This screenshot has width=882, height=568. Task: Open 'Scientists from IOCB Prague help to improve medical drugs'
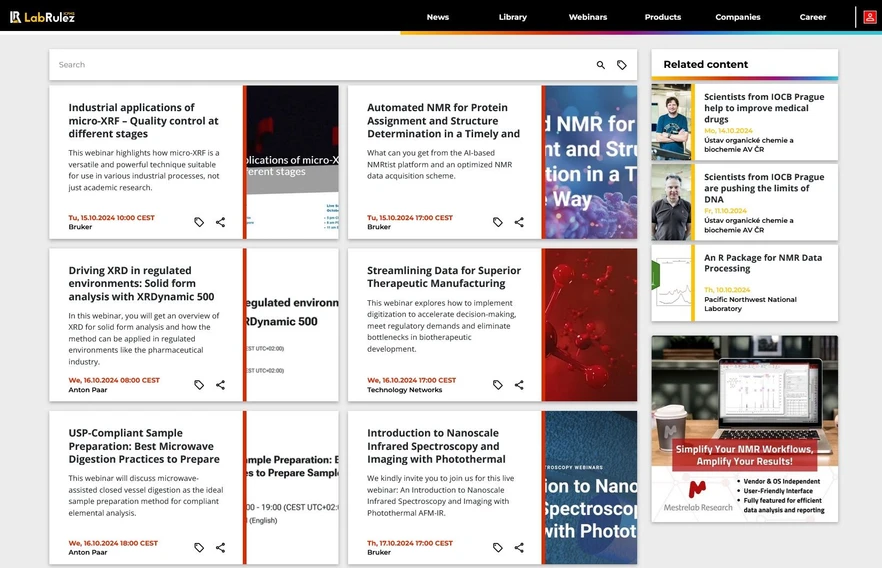(x=764, y=108)
